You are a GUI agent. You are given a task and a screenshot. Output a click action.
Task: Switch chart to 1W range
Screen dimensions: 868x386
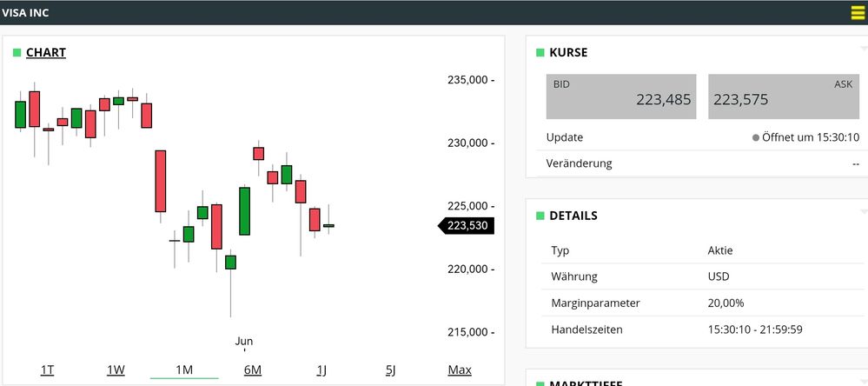coord(116,370)
